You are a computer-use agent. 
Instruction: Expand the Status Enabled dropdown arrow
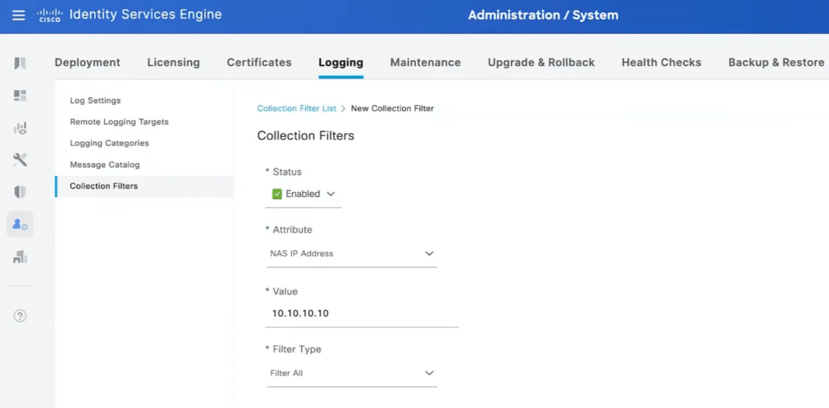[x=331, y=194]
